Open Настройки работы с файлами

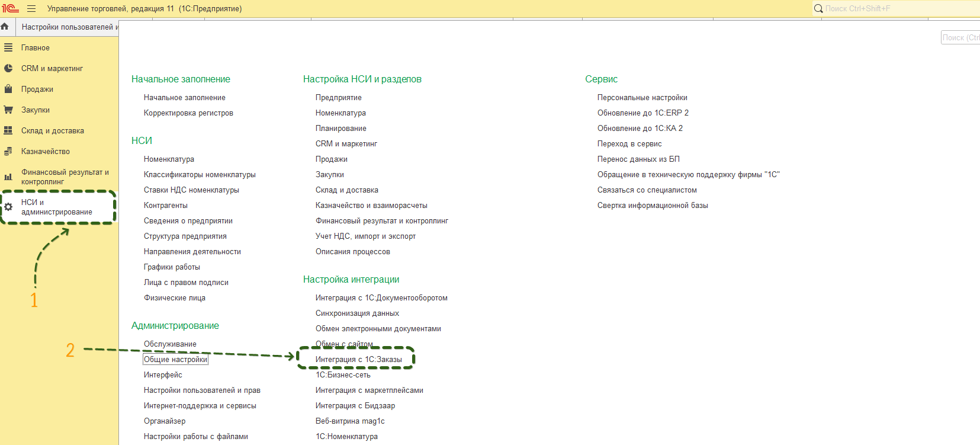coord(196,436)
